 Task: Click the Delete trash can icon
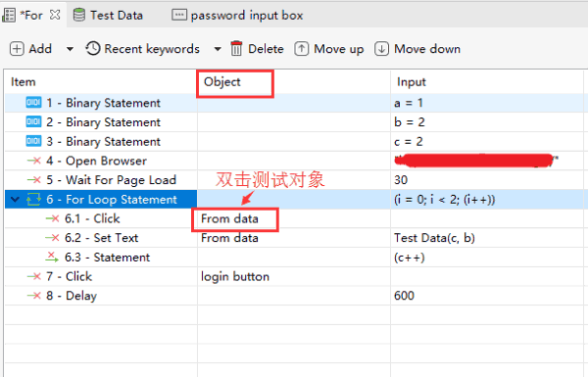(236, 48)
